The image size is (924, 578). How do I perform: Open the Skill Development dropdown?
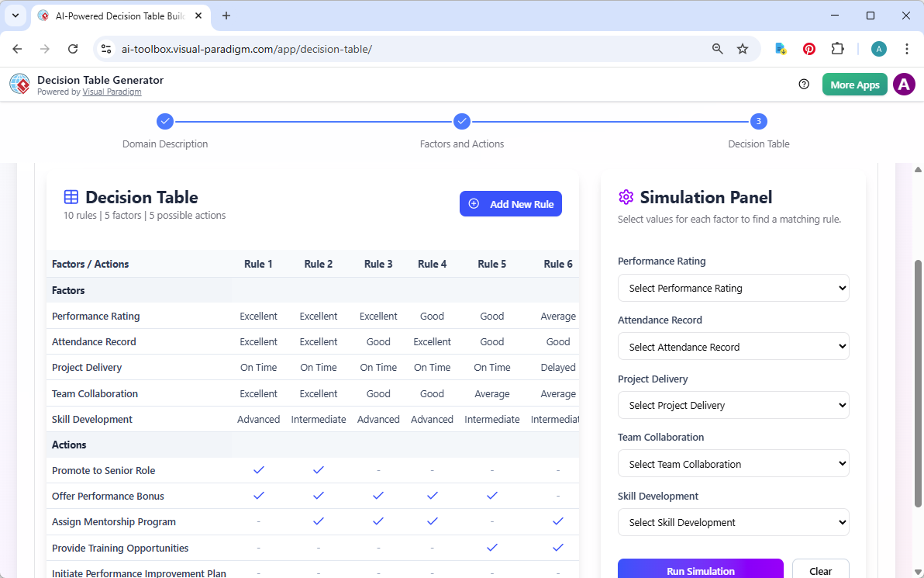(733, 522)
